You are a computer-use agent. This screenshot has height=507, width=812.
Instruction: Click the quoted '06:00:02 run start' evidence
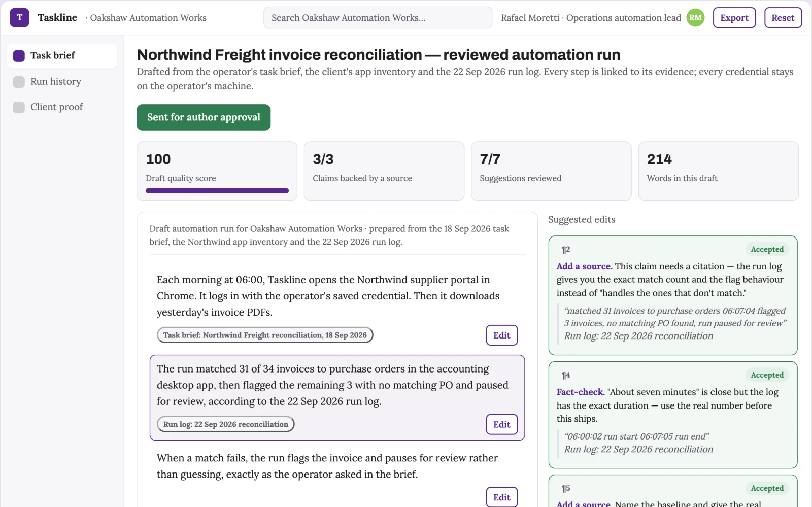point(636,436)
